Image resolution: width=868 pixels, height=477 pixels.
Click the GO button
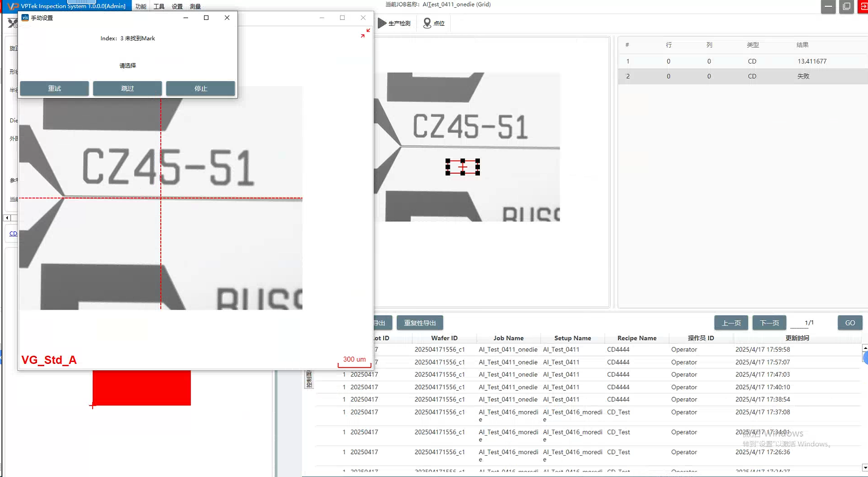850,323
